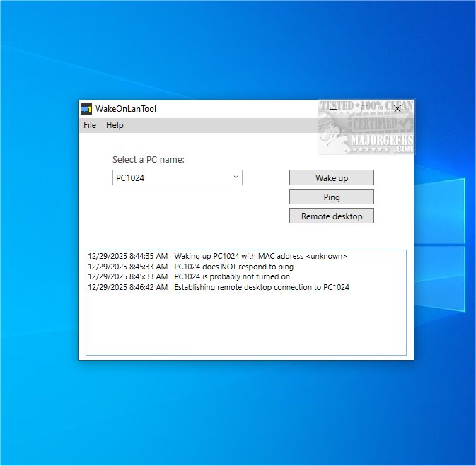Click the WakeOnLanTool app icon in title bar
The image size is (476, 466).
[86, 109]
